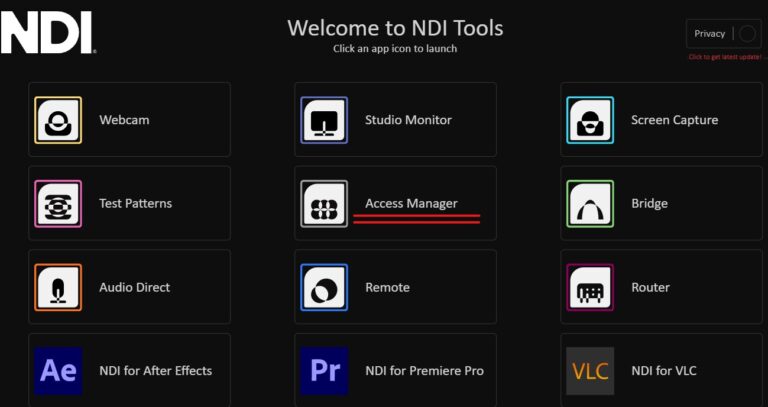
Task: Click the NDI for After Effects label
Action: [155, 371]
